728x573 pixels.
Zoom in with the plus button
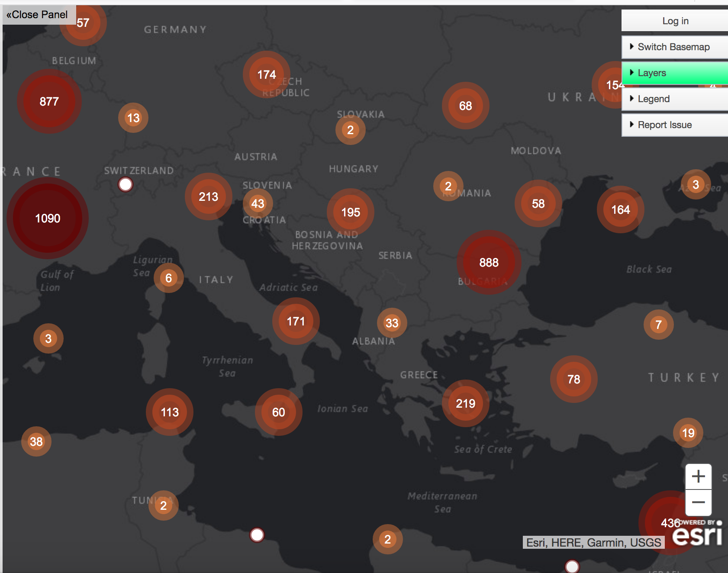[698, 476]
